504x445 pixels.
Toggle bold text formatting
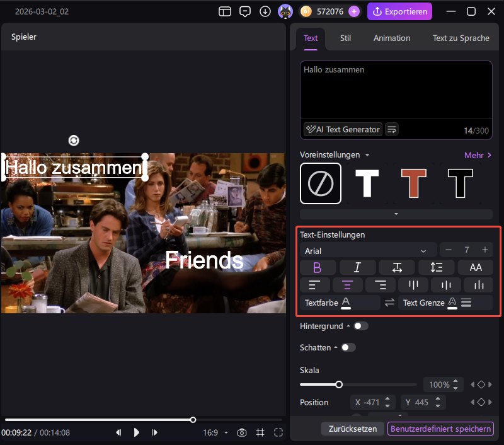tap(318, 267)
